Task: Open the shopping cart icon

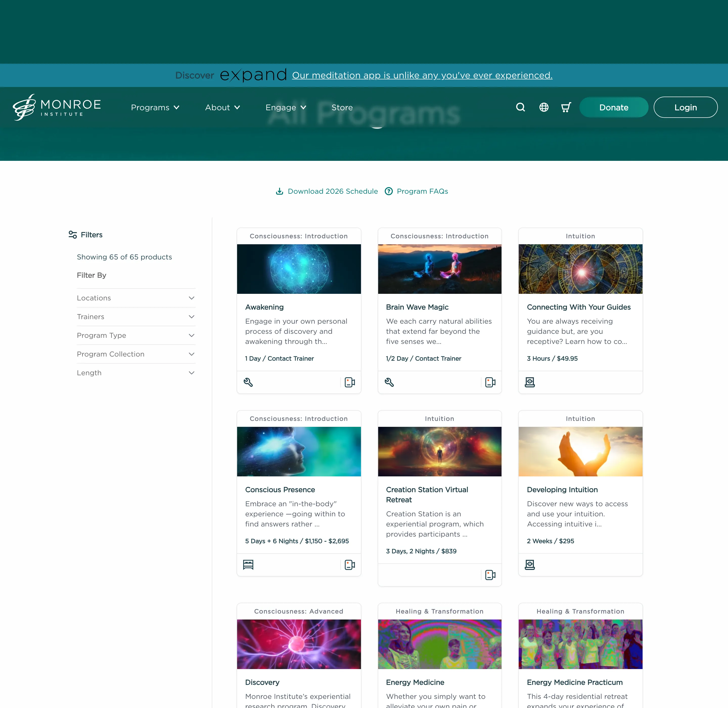Action: pyautogui.click(x=565, y=107)
